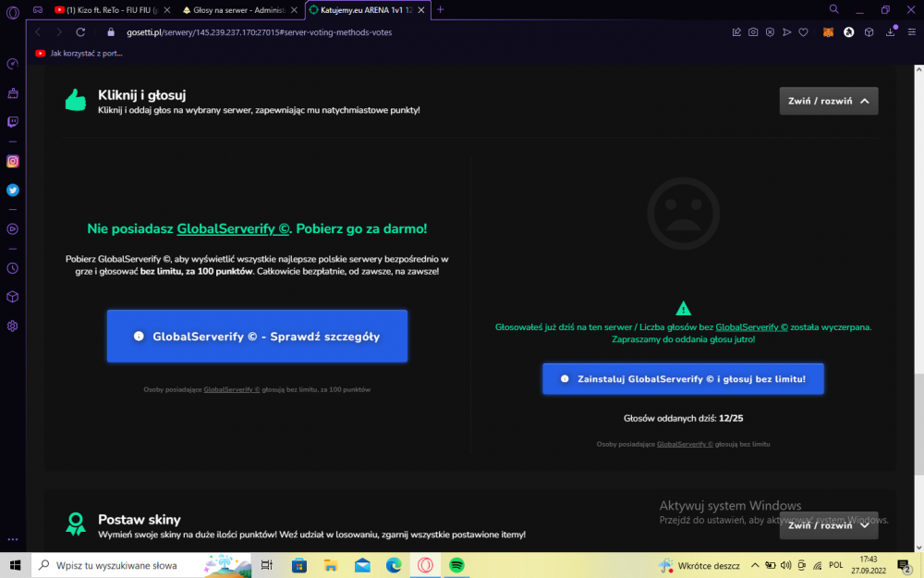924x578 pixels.
Task: Close the Głosy na serwer tab
Action: 294,10
